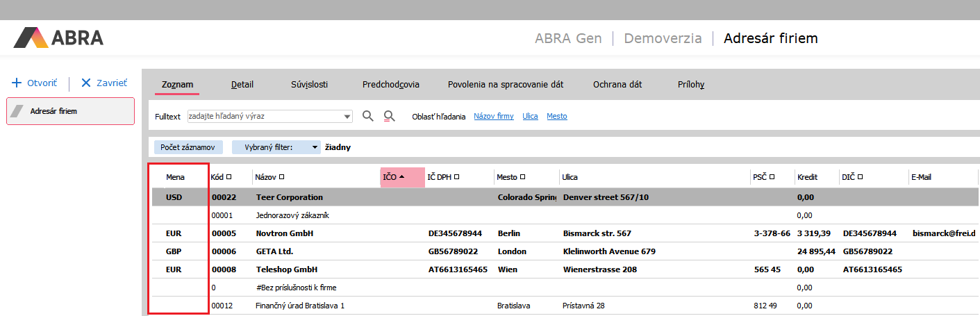Click the Otvoriť button
This screenshot has width=980, height=316.
pos(34,83)
